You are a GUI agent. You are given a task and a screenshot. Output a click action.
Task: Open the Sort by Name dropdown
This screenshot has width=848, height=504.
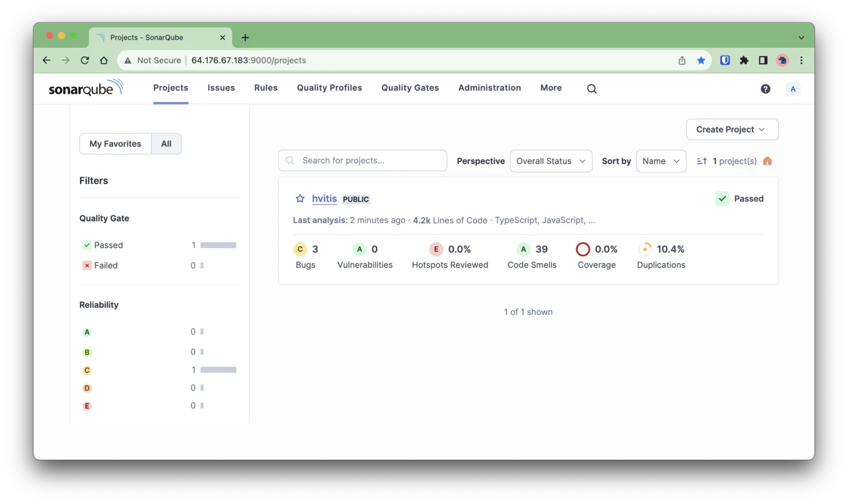661,161
